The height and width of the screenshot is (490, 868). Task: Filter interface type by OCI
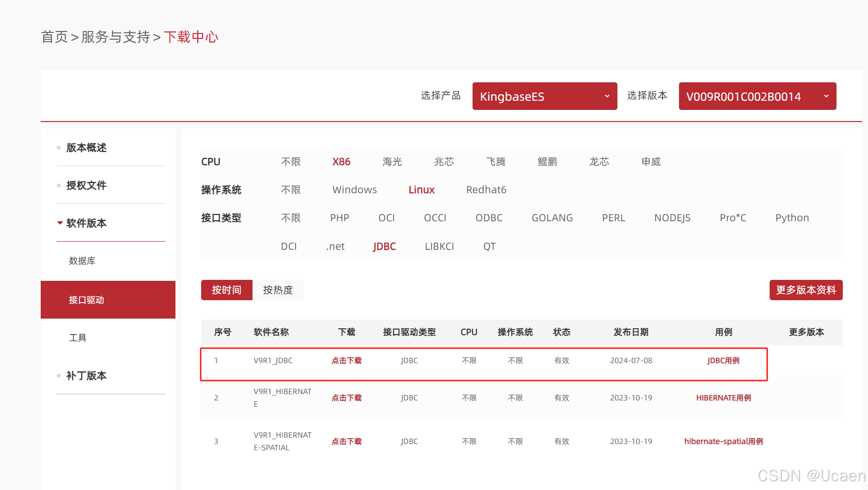386,218
